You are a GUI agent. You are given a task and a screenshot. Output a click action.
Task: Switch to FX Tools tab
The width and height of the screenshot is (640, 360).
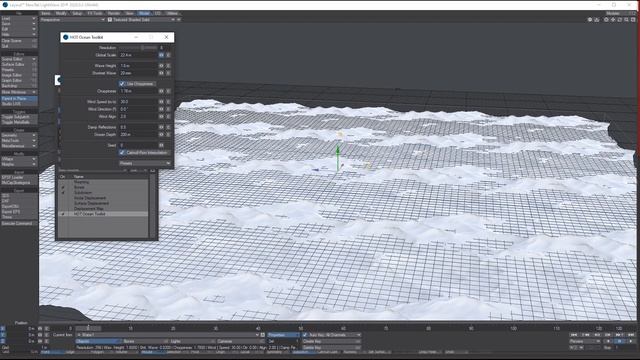pos(95,13)
